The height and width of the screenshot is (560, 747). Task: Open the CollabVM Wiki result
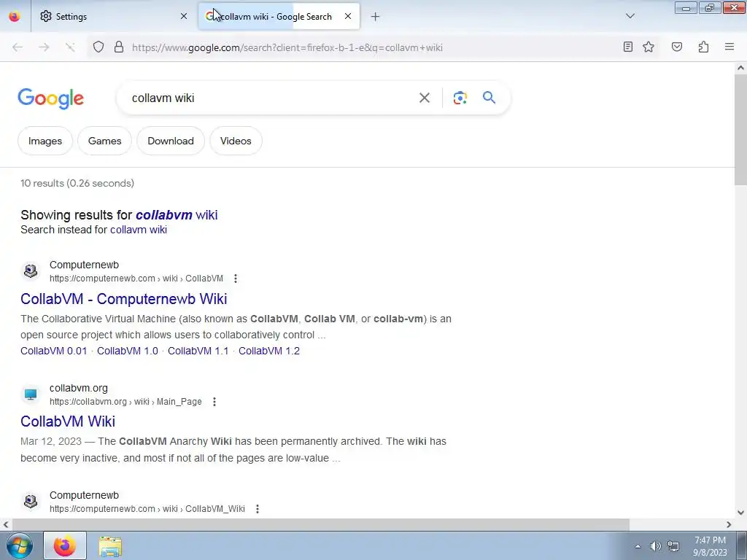68,421
